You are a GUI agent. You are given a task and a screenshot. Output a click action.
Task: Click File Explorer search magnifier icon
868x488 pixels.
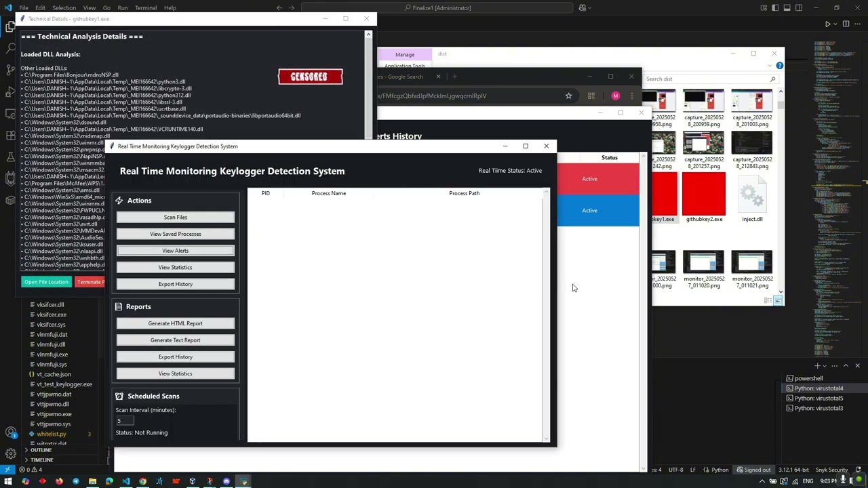tap(772, 79)
